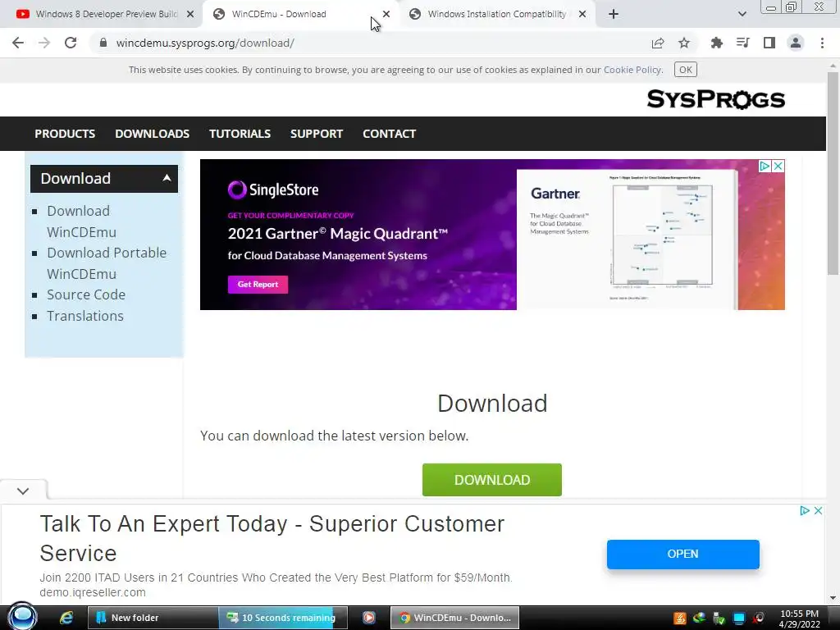Open the media player taskbar icon
This screenshot has width=840, height=630.
(x=369, y=618)
